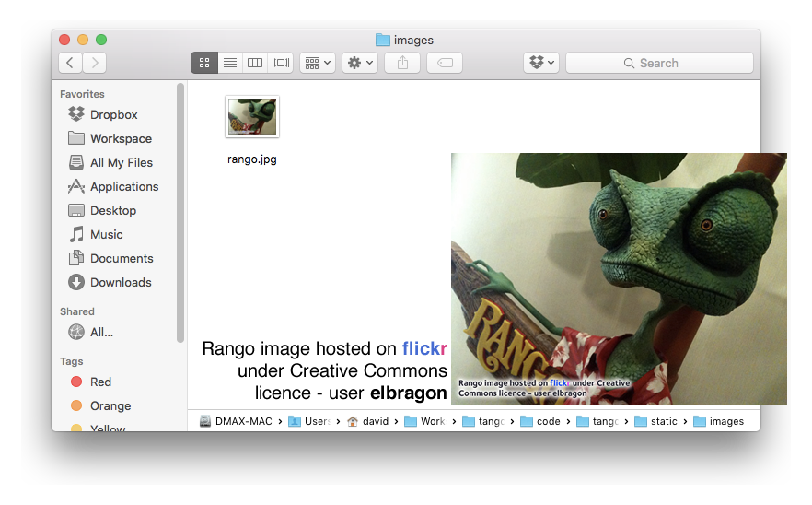The height and width of the screenshot is (505, 812).
Task: Click the Search field
Action: click(659, 63)
